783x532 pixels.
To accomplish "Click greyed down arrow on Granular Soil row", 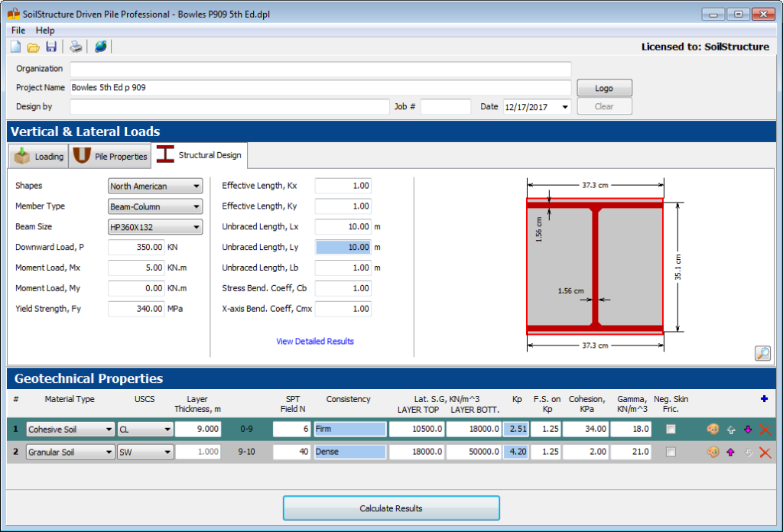I will (x=748, y=453).
